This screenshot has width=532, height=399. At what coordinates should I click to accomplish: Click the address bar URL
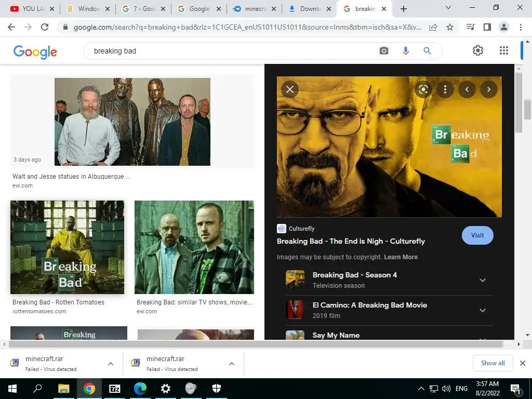coord(248,27)
